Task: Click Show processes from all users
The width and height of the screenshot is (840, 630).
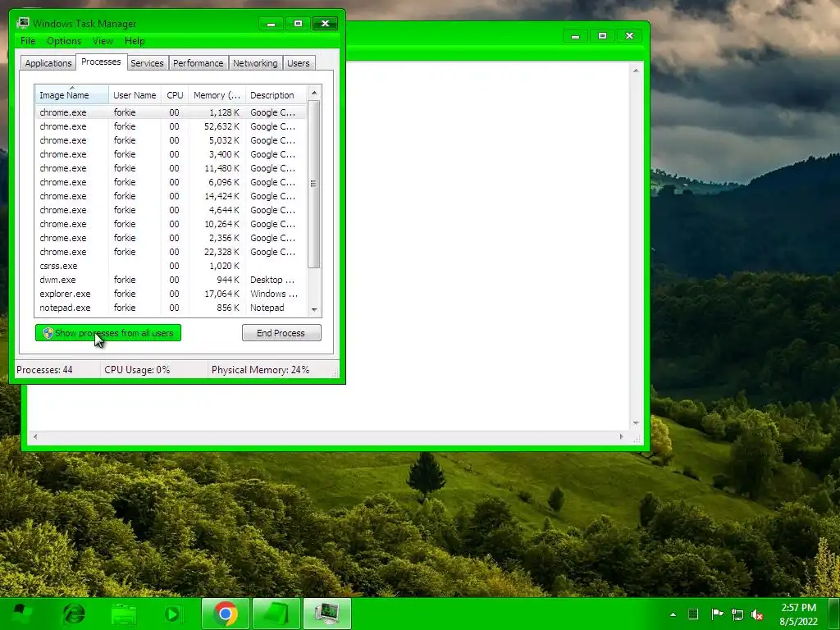Action: tap(108, 333)
